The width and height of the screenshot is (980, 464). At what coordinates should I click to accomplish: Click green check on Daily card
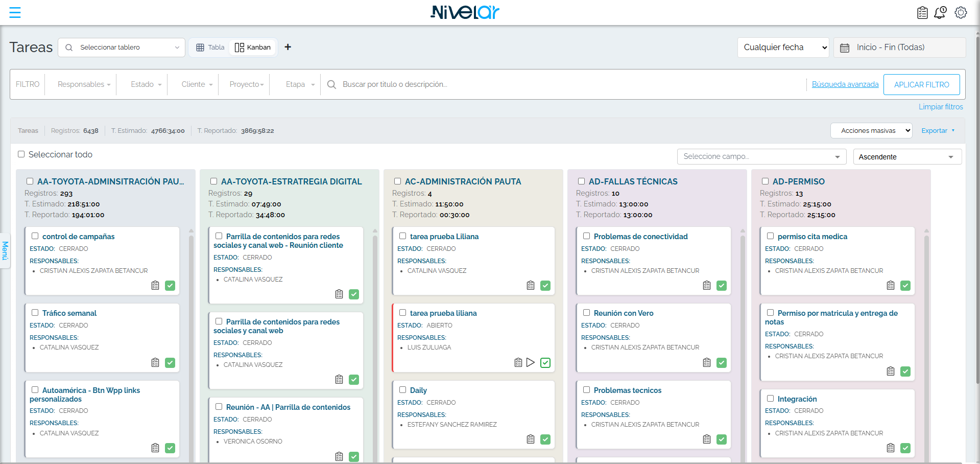pyautogui.click(x=545, y=439)
